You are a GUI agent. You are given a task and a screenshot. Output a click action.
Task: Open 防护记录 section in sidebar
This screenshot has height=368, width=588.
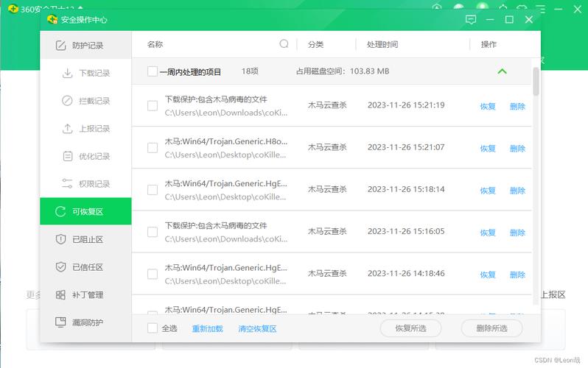coord(85,46)
